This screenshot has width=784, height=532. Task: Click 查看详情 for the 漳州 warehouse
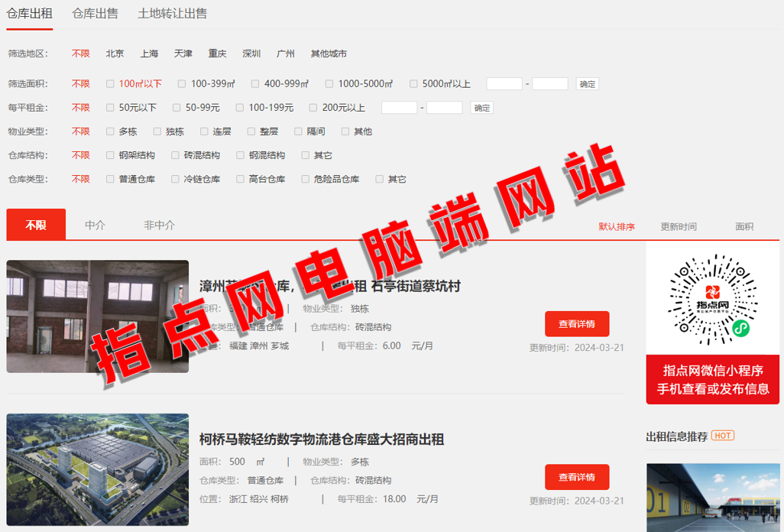(x=576, y=324)
